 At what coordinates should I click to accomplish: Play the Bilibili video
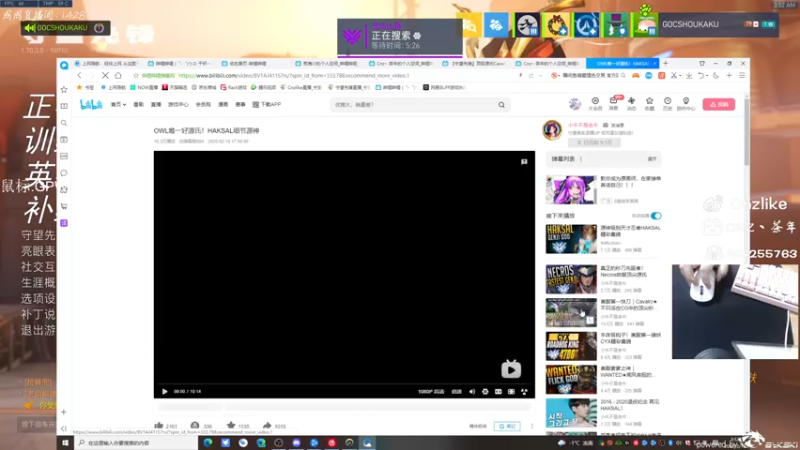click(x=164, y=391)
